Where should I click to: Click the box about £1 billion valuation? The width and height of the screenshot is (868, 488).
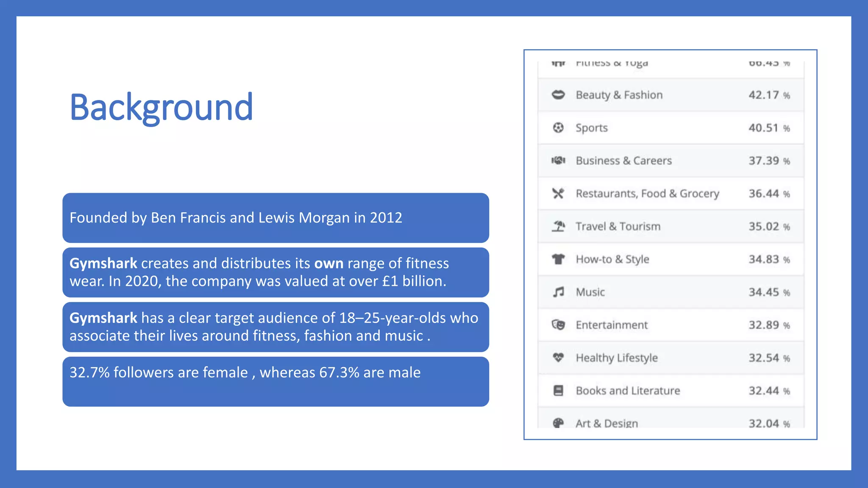[x=275, y=272]
